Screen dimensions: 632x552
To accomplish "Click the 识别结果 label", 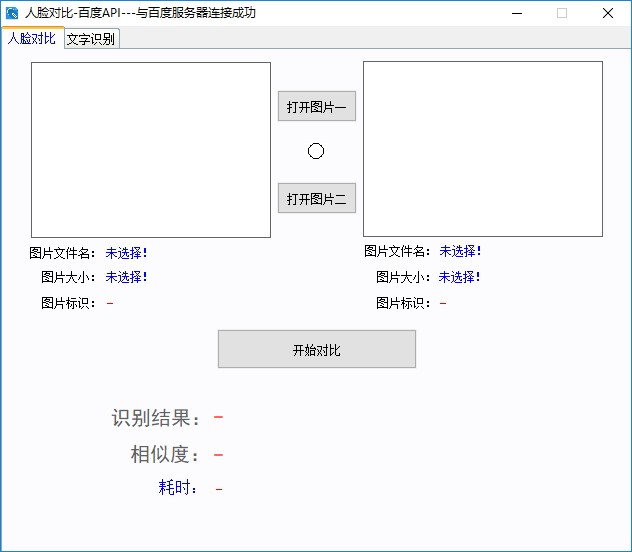I will click(x=156, y=418).
